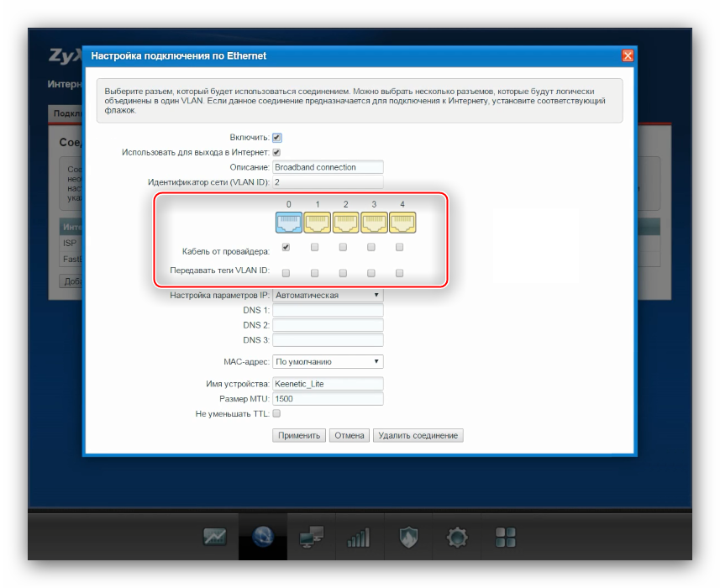Check Кабель от провайдера for port 4
This screenshot has width=720, height=588.
[x=400, y=248]
